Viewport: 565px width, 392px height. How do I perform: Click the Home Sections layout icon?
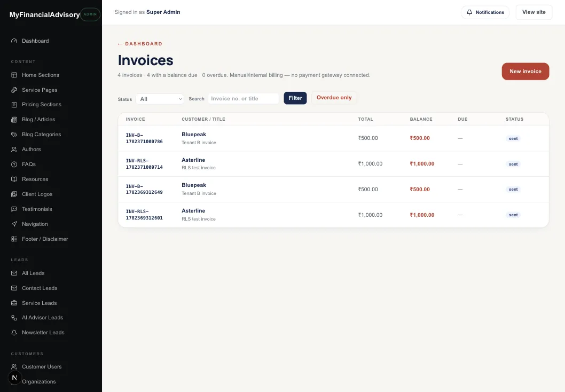[x=14, y=75]
